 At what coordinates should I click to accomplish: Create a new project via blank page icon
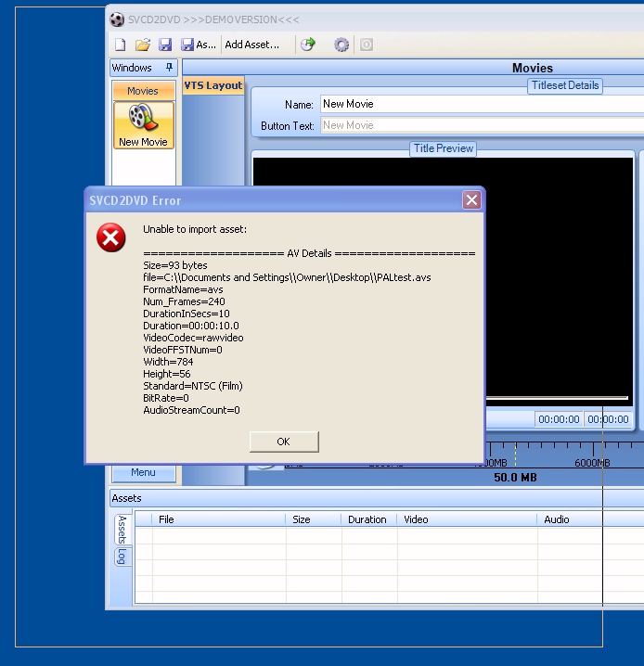coord(121,45)
